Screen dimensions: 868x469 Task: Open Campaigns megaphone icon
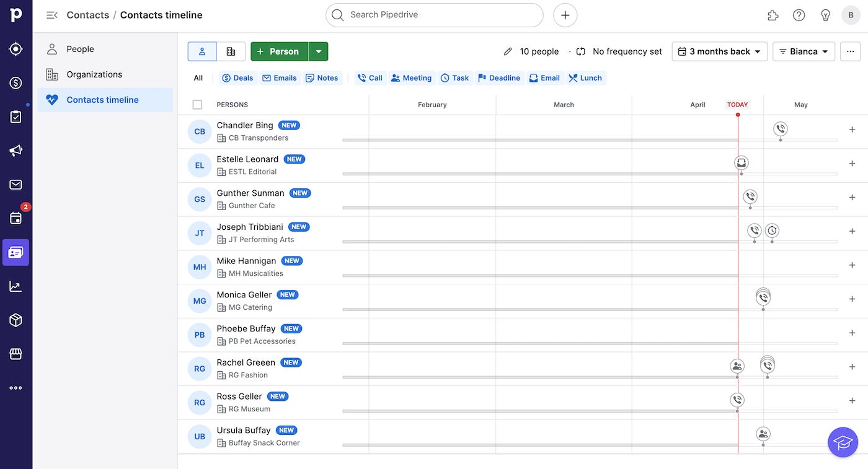click(x=16, y=151)
